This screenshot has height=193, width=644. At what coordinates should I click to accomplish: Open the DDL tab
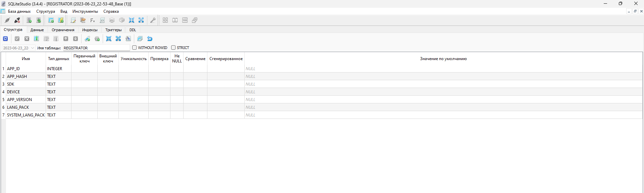pyautogui.click(x=133, y=30)
